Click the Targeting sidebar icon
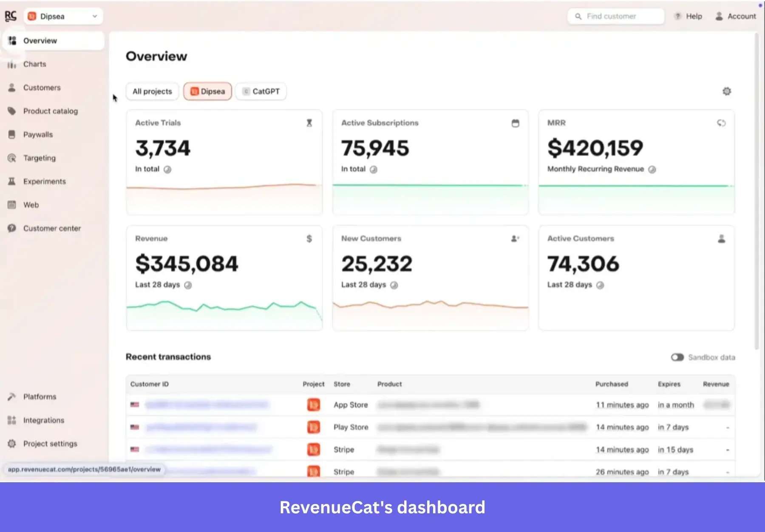Screen dimensions: 765x532 click(x=12, y=158)
